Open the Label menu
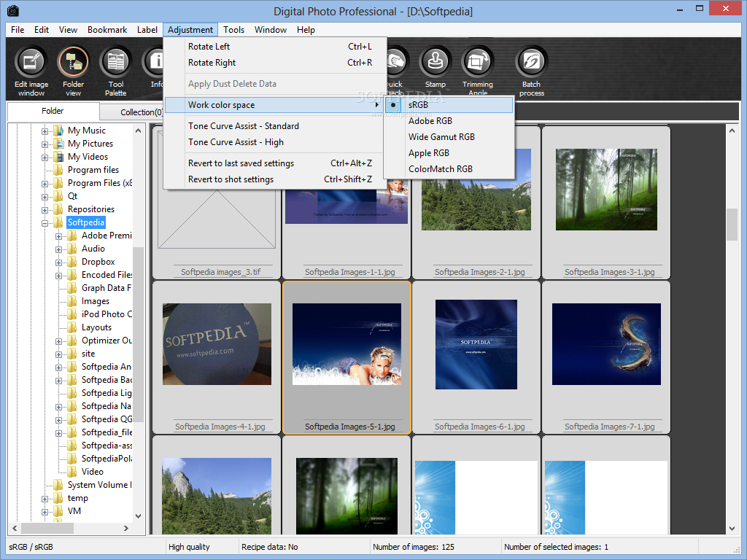Screen dimensions: 747x560 (147, 29)
